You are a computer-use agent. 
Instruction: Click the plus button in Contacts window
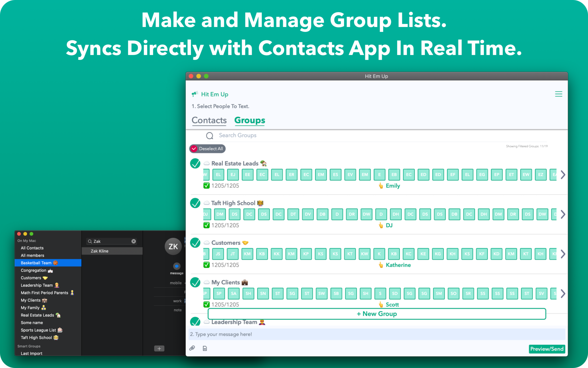[x=159, y=348]
